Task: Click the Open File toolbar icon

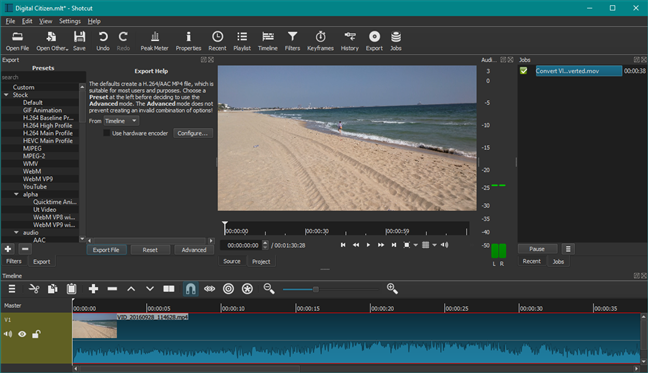Action: pyautogui.click(x=17, y=41)
